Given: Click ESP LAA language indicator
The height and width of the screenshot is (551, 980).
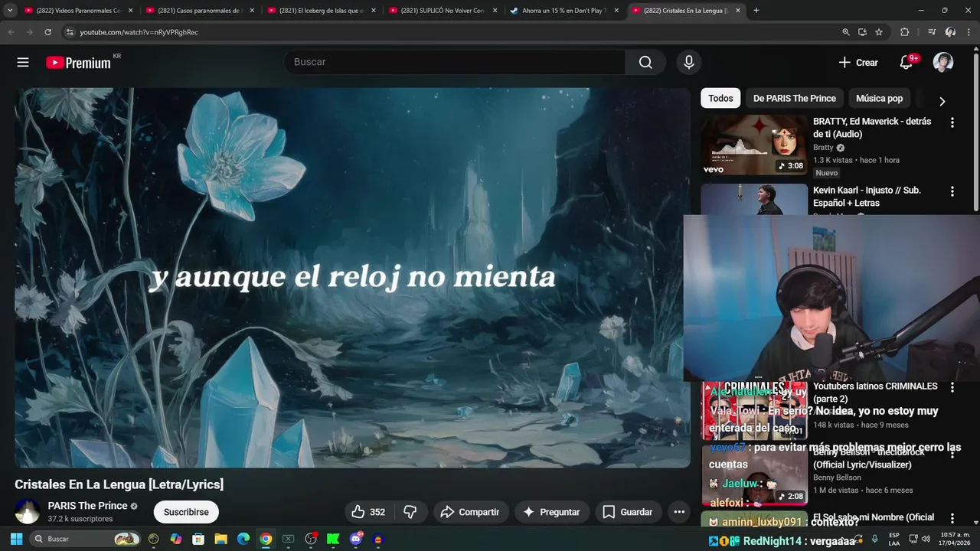Looking at the screenshot, I should (x=894, y=539).
